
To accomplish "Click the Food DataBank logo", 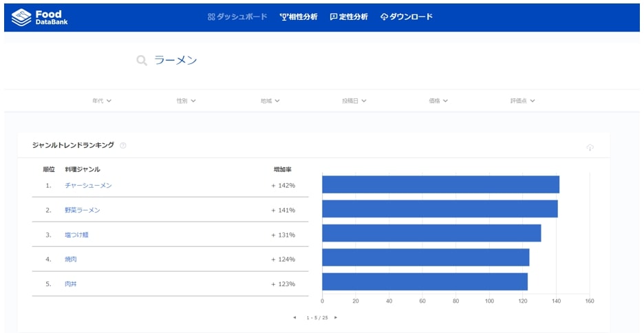I will click(x=40, y=17).
